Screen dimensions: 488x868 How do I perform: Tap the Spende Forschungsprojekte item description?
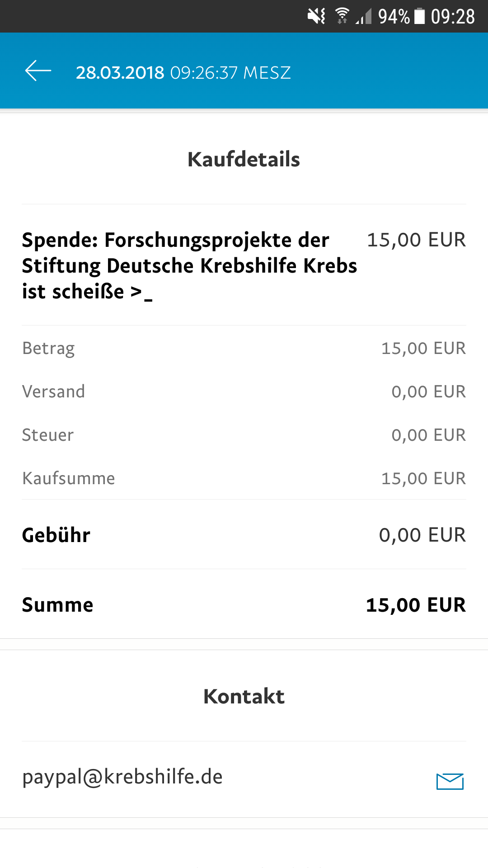pyautogui.click(x=189, y=266)
